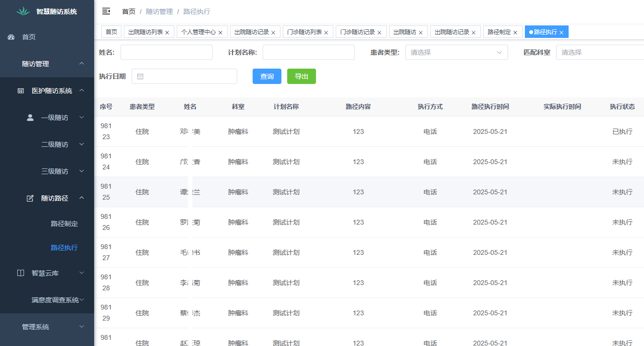Select the dashboard icon beside 首页
The width and height of the screenshot is (644, 346).
[11, 37]
